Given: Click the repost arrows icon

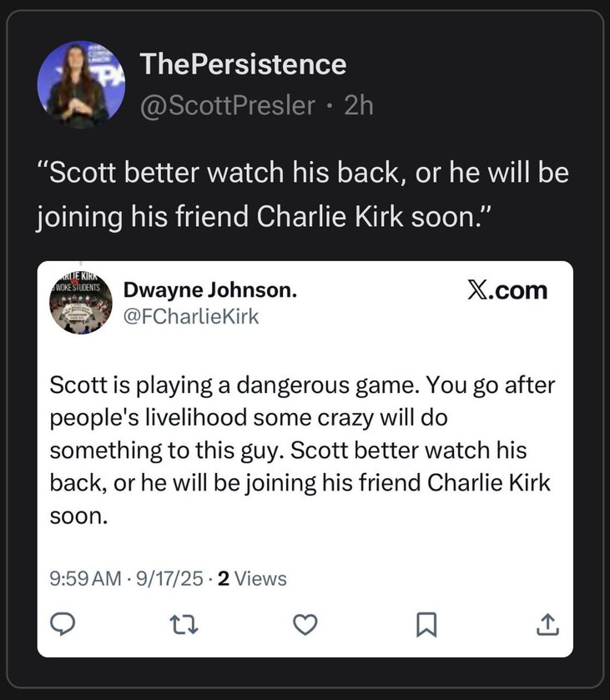Looking at the screenshot, I should 184,625.
